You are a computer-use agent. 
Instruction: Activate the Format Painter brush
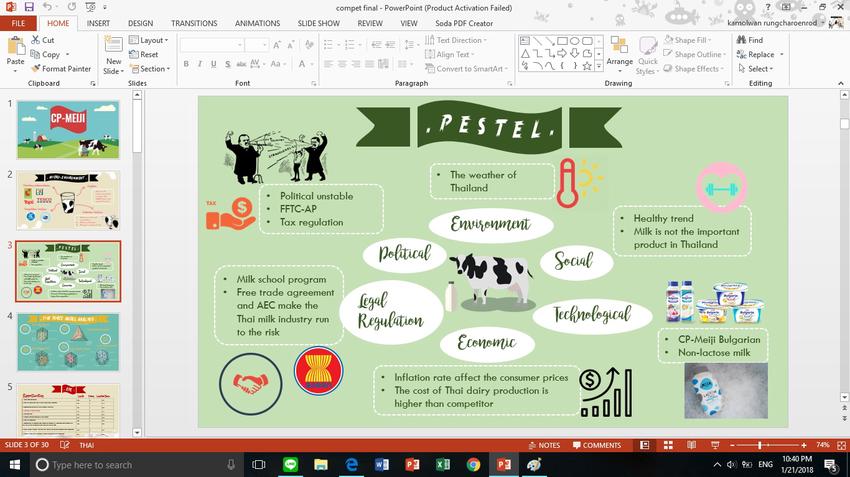point(61,69)
